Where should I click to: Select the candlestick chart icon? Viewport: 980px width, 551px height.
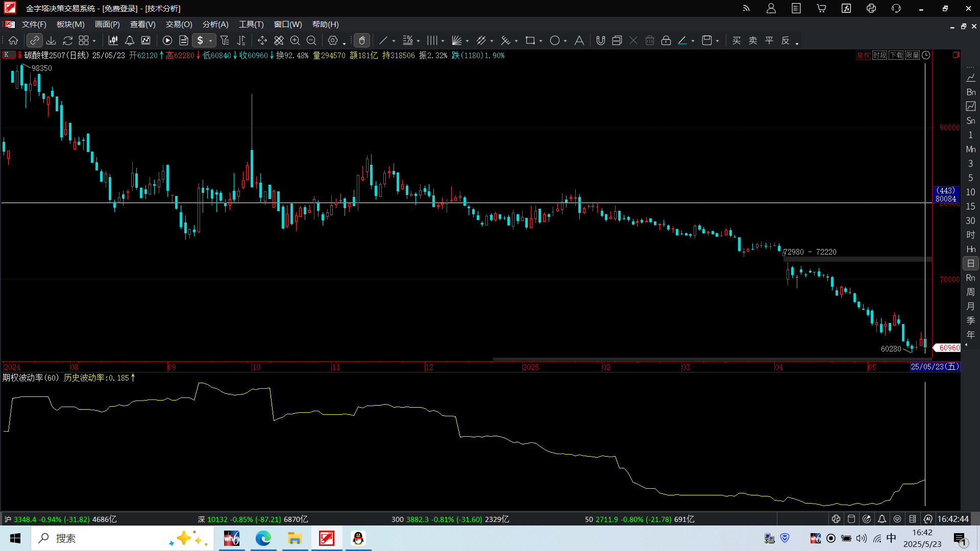tap(113, 40)
